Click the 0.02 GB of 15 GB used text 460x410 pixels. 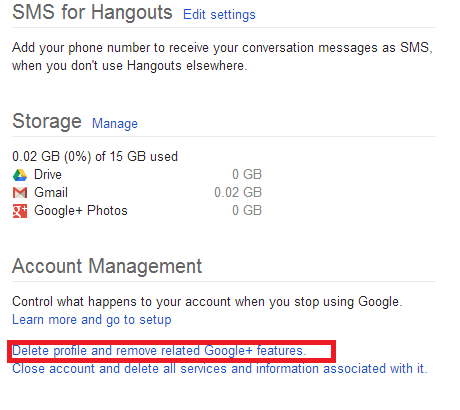[x=95, y=156]
